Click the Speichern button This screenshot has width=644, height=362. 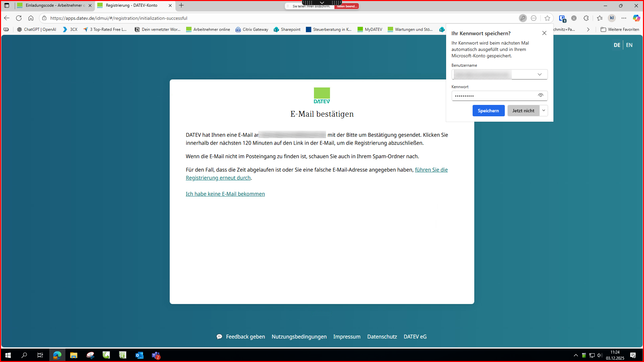click(x=488, y=111)
